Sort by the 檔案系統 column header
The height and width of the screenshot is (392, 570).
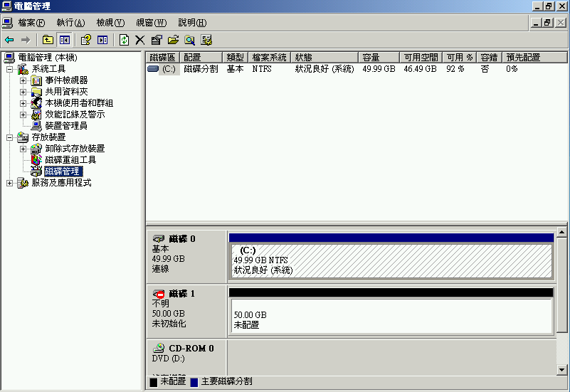(x=270, y=58)
